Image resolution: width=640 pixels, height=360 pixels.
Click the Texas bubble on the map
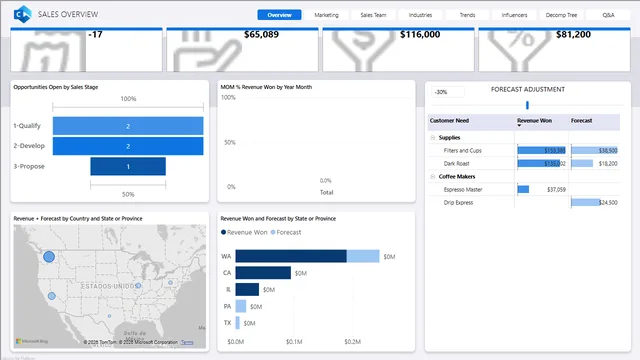tap(109, 316)
